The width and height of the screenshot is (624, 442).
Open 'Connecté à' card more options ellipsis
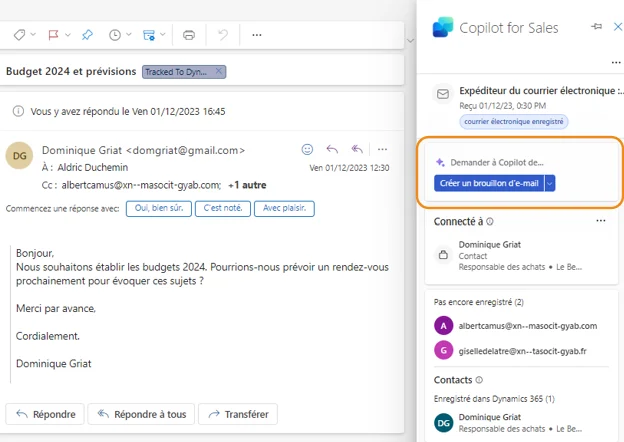pyautogui.click(x=601, y=220)
